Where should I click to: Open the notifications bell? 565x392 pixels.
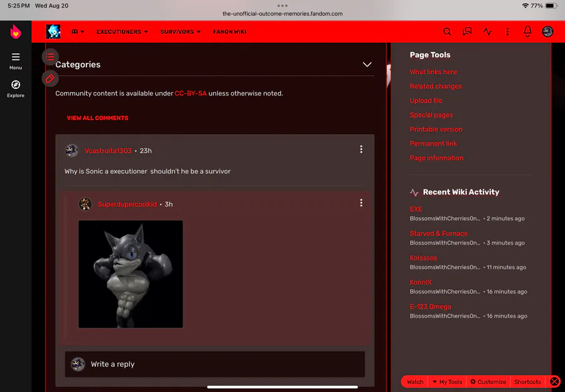[527, 32]
